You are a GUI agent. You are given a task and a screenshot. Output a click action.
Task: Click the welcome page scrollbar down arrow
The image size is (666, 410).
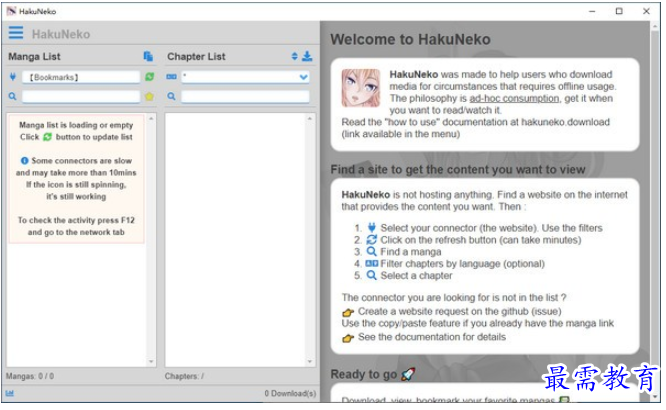tap(655, 397)
